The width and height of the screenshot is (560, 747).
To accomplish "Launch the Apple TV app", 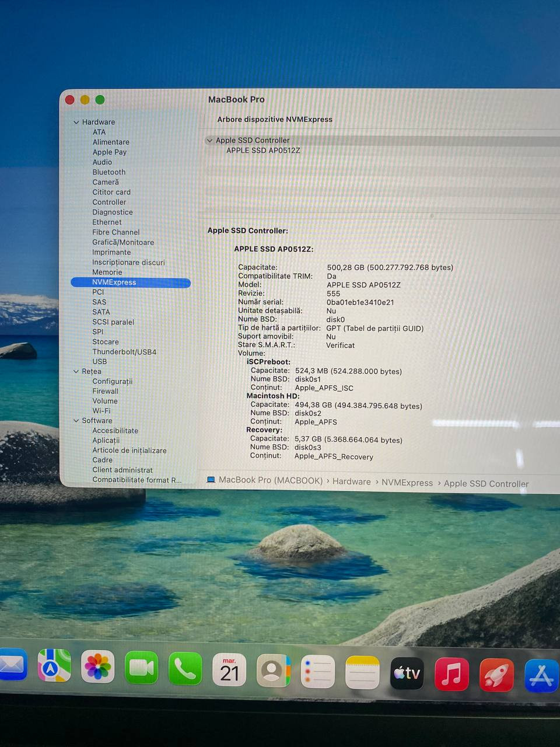I will click(x=407, y=673).
